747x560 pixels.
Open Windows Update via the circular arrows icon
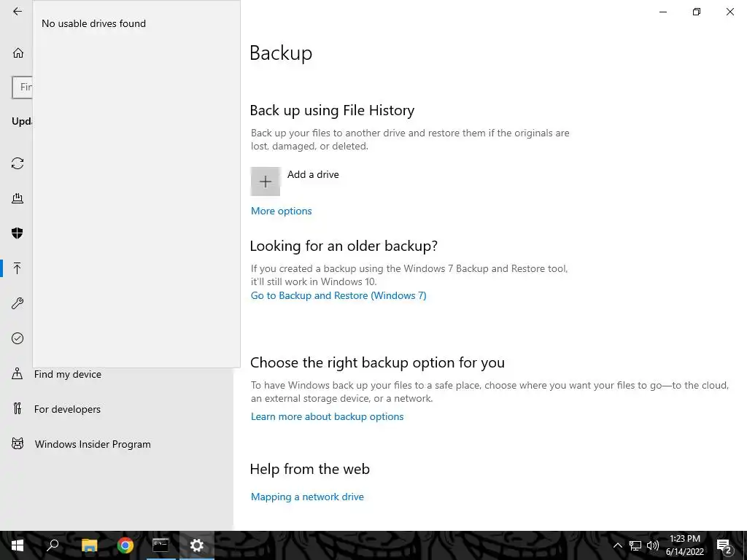(x=18, y=163)
